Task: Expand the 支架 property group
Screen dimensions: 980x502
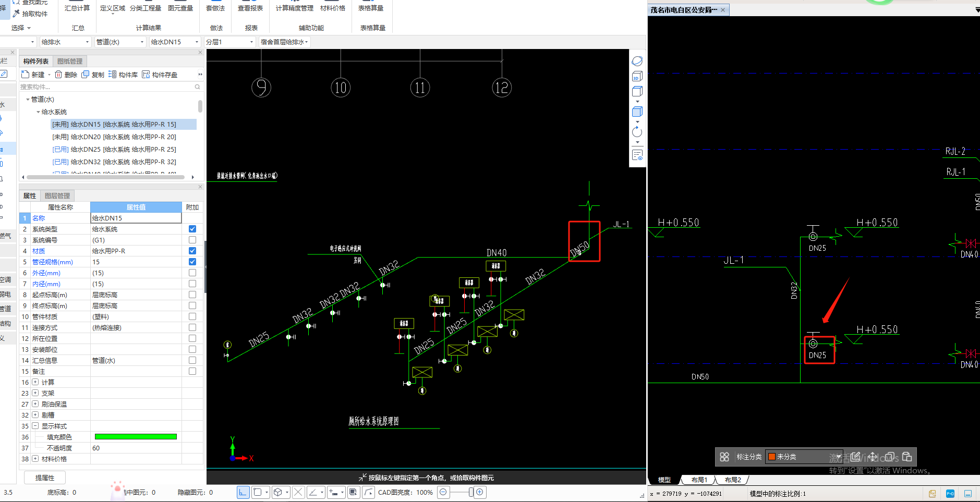Action: (x=35, y=393)
